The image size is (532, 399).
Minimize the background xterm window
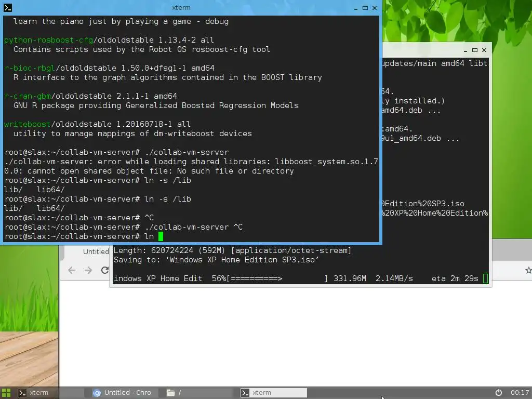pyautogui.click(x=465, y=50)
